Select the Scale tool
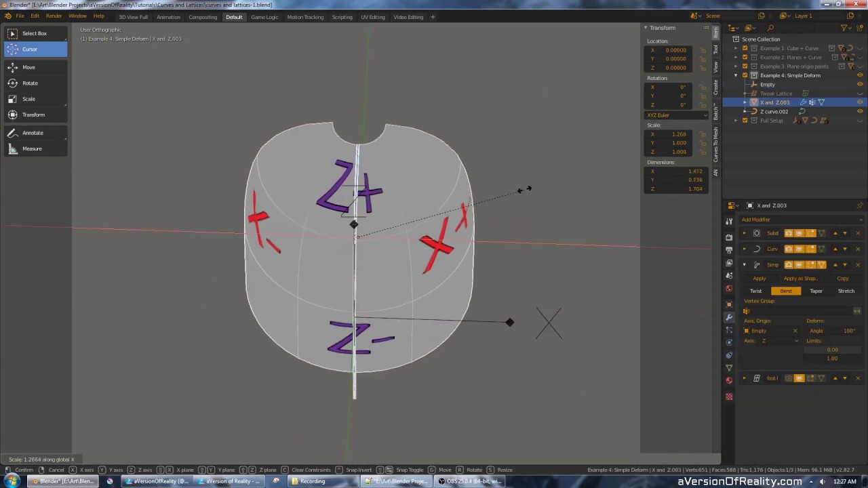The height and width of the screenshot is (488, 868). [x=35, y=99]
